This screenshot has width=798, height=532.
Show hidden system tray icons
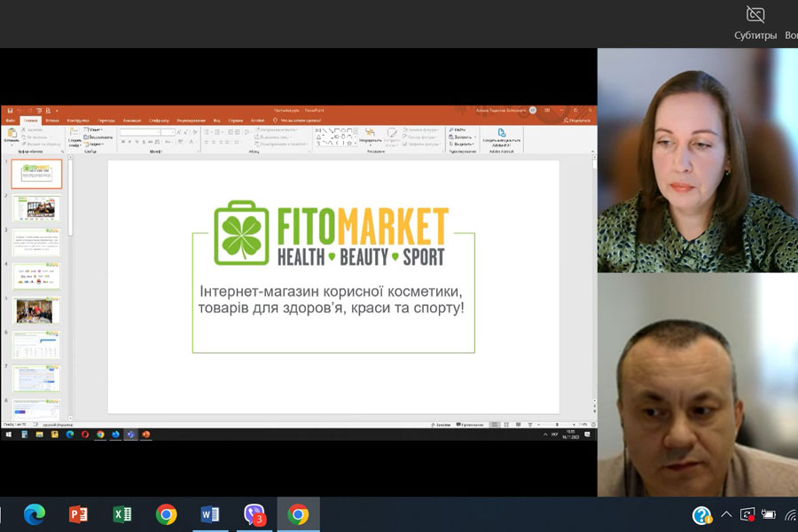click(x=726, y=514)
